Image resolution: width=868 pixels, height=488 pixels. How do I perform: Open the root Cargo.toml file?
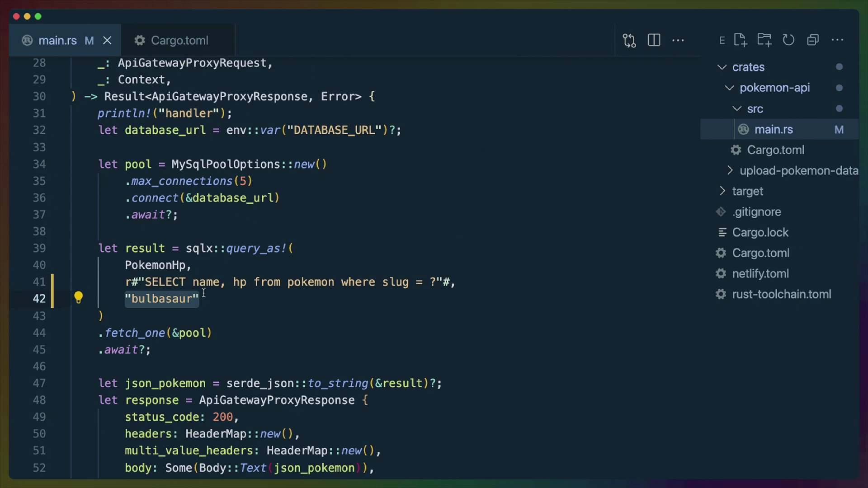point(761,253)
